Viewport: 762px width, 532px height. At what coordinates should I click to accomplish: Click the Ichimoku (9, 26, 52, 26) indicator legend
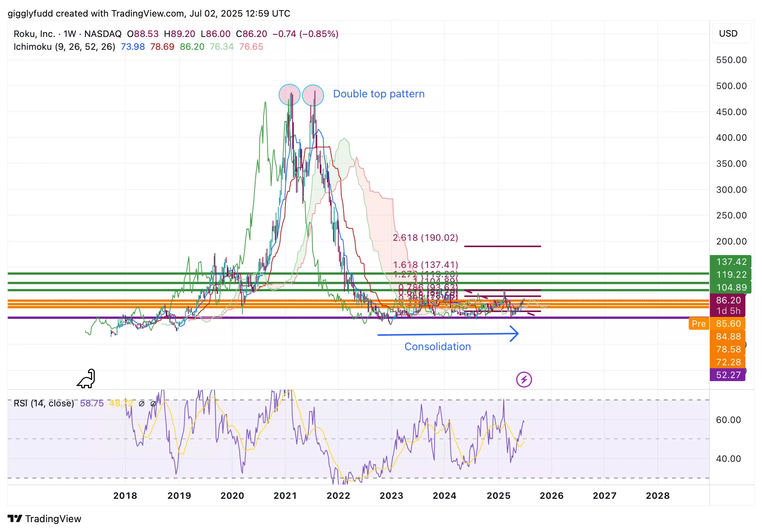64,47
